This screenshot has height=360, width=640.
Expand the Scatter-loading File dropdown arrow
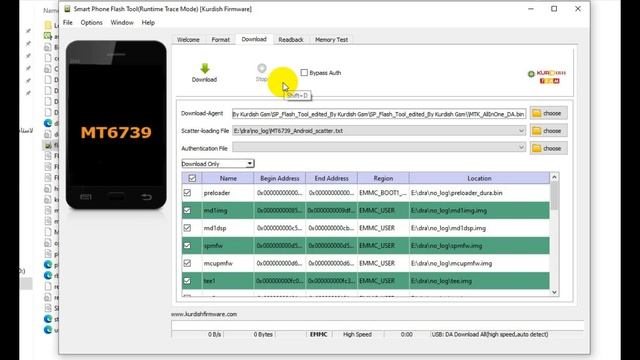(x=521, y=131)
